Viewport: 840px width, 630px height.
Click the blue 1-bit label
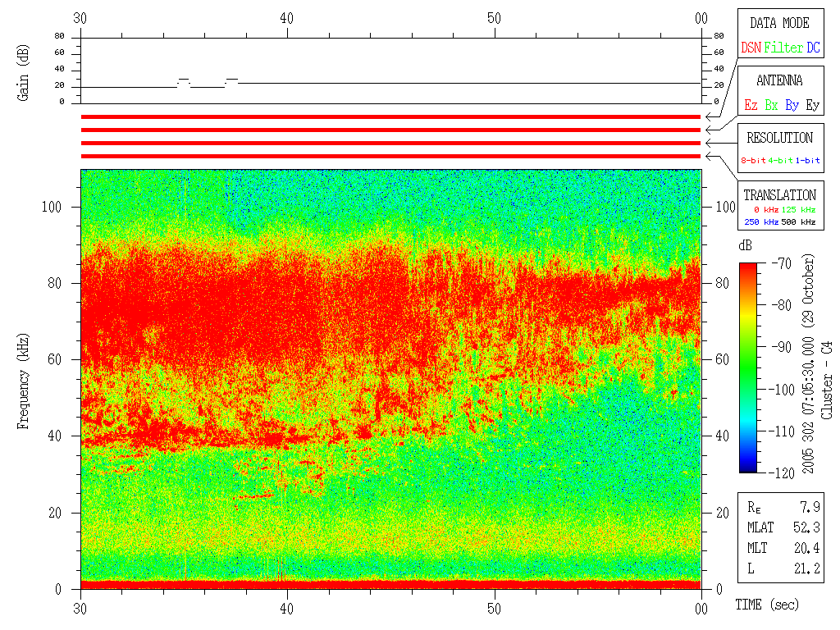point(808,160)
